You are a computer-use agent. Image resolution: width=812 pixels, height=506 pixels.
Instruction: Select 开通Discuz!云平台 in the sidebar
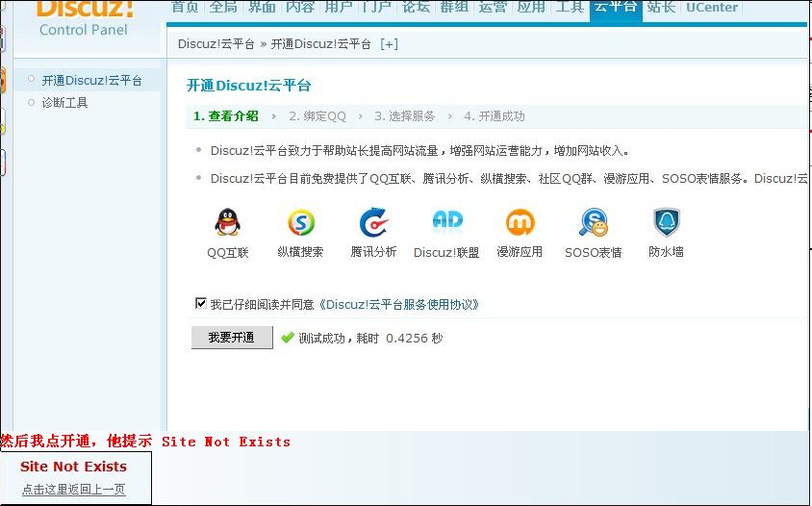pos(91,81)
